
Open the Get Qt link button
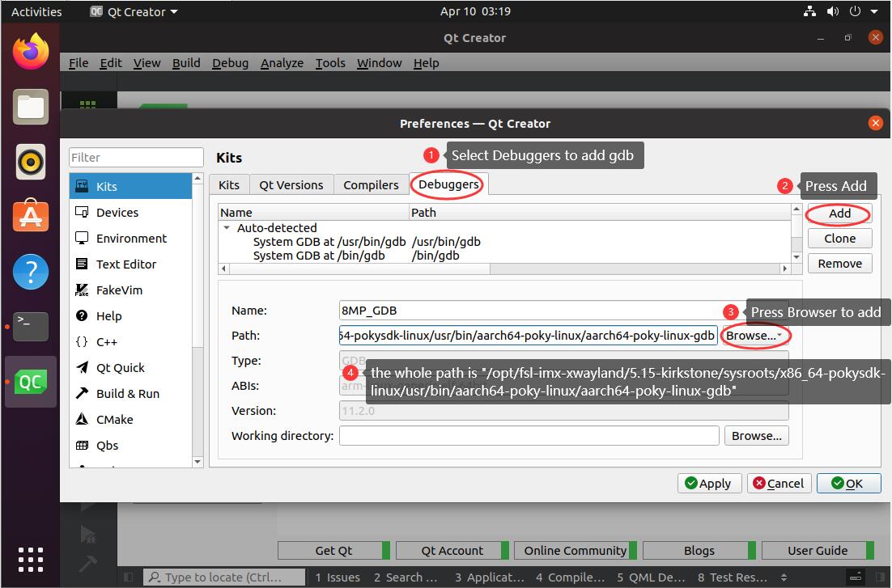click(333, 551)
